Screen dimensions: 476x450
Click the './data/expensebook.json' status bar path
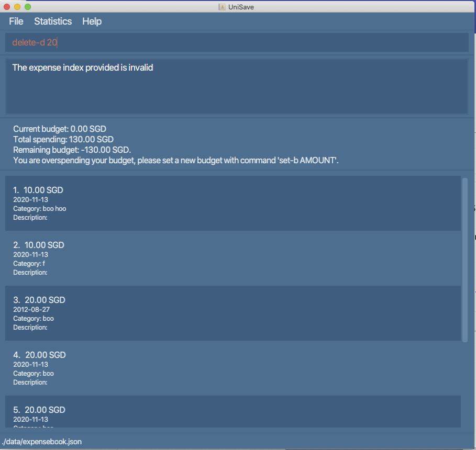(42, 442)
